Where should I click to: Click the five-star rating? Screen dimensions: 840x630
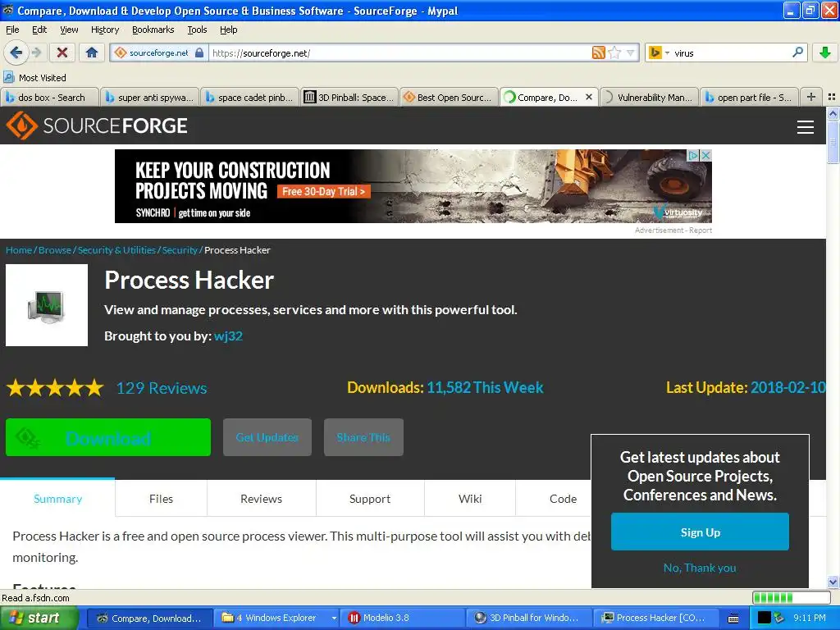[55, 387]
